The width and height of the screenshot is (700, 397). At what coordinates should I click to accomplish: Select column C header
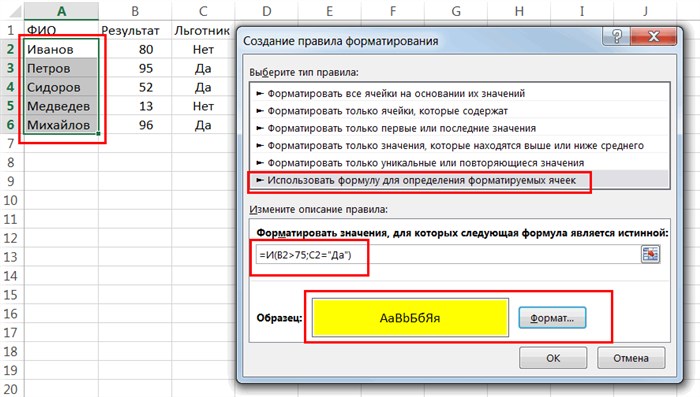203,11
